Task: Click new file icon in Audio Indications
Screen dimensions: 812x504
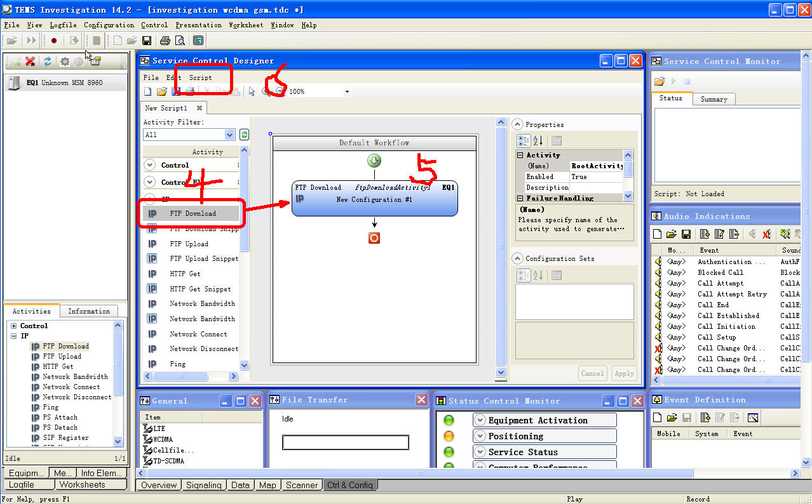Action: tap(658, 234)
